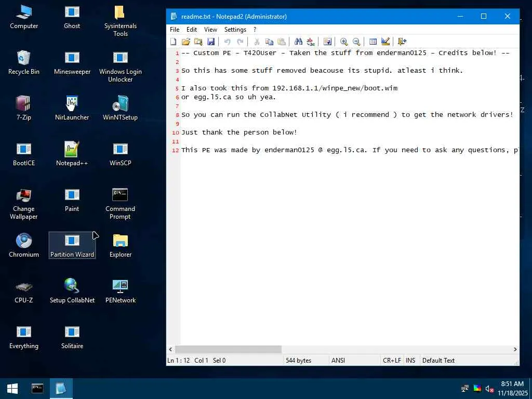Select the Command Prompt desktop icon

coord(120,204)
